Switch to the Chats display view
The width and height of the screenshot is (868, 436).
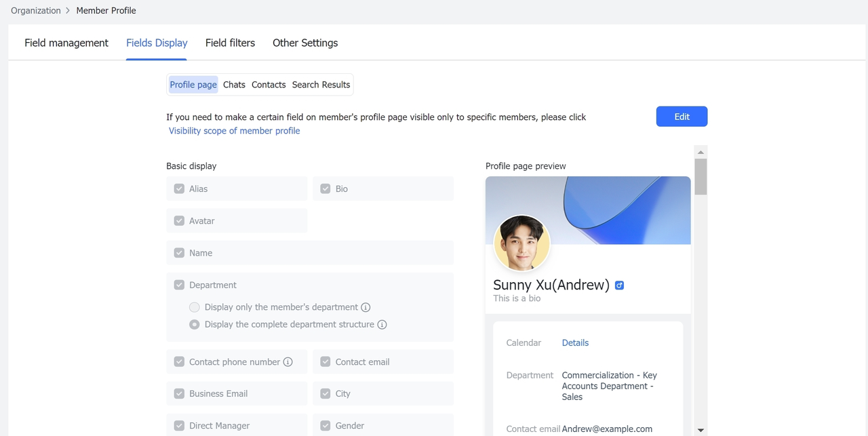click(234, 85)
